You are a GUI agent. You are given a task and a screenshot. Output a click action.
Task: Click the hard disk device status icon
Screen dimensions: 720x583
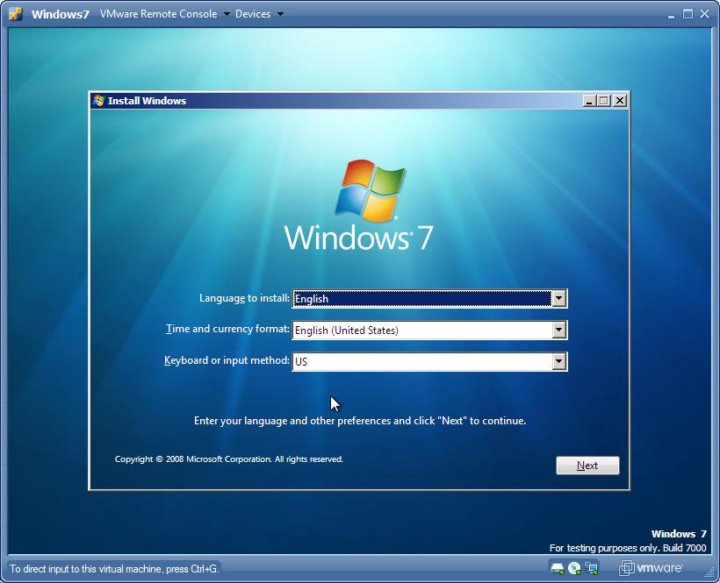pos(557,568)
